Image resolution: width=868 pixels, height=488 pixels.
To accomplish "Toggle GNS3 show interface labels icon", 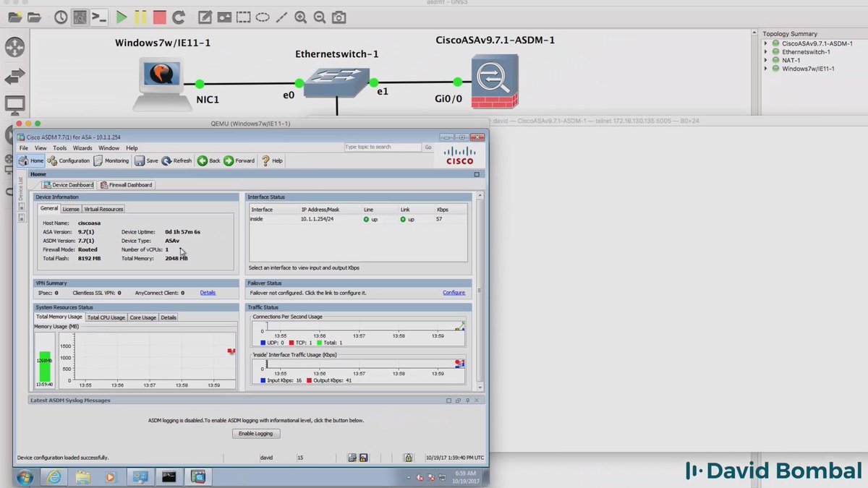I will tap(80, 17).
